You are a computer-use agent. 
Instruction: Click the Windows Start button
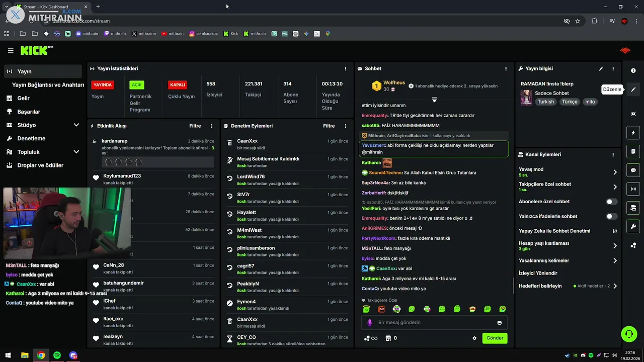point(8,355)
